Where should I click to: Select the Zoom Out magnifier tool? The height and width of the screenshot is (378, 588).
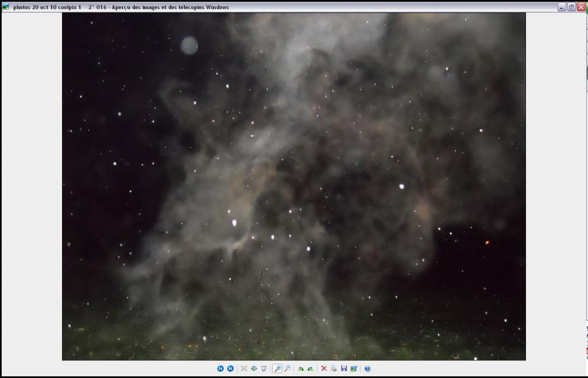(x=288, y=369)
